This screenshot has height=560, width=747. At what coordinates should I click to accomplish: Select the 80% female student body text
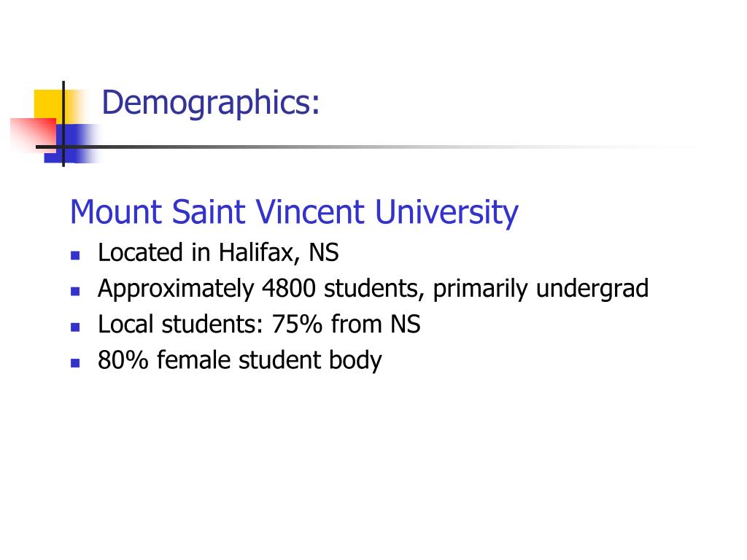[x=239, y=360]
